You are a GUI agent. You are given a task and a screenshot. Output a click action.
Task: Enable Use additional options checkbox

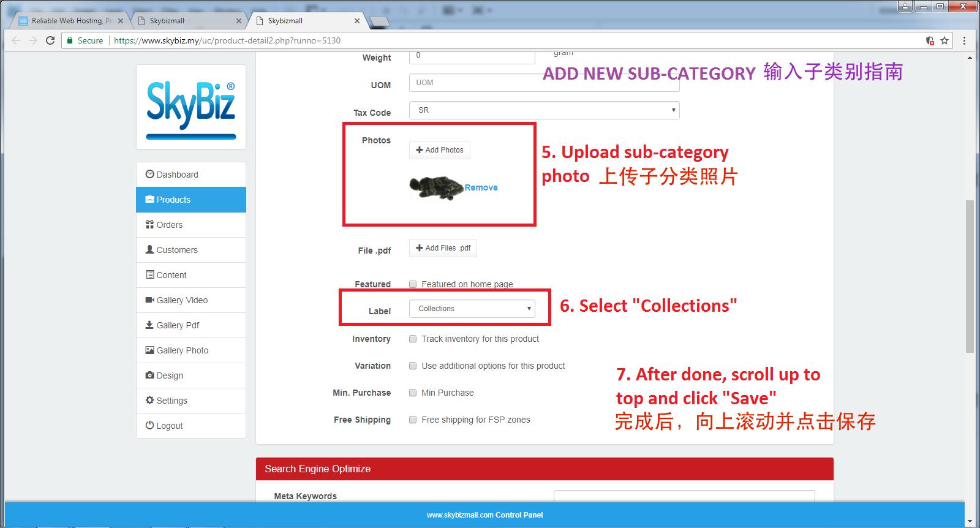tap(413, 366)
